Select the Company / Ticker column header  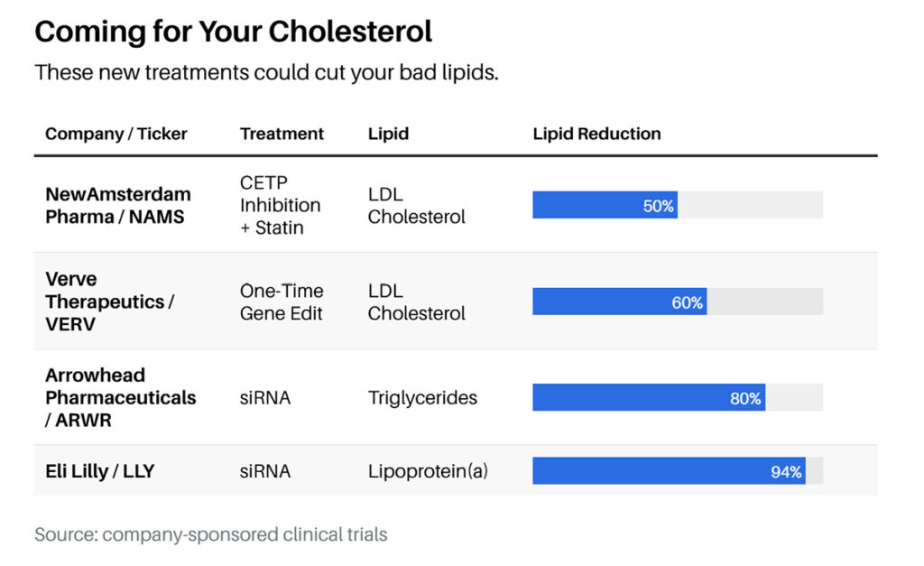pyautogui.click(x=116, y=135)
